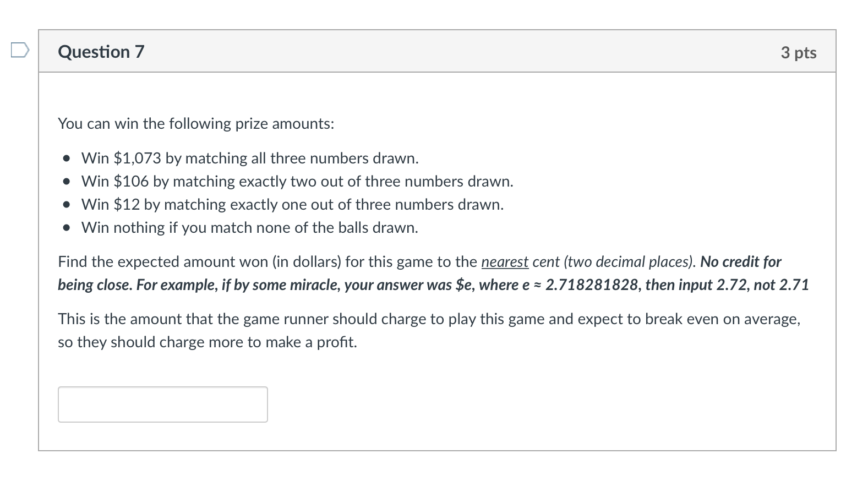Screen dimensions: 868x481
Task: Select the Win $1,073 bullet line
Action: [x=249, y=158]
